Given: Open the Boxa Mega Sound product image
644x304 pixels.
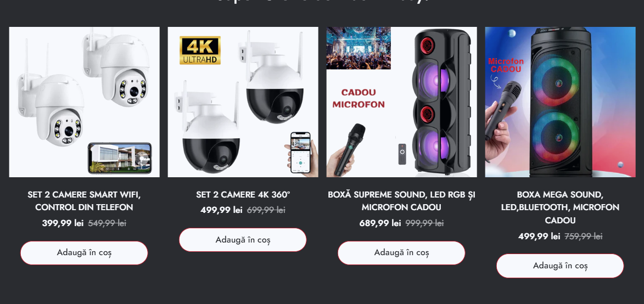Looking at the screenshot, I should point(560,102).
